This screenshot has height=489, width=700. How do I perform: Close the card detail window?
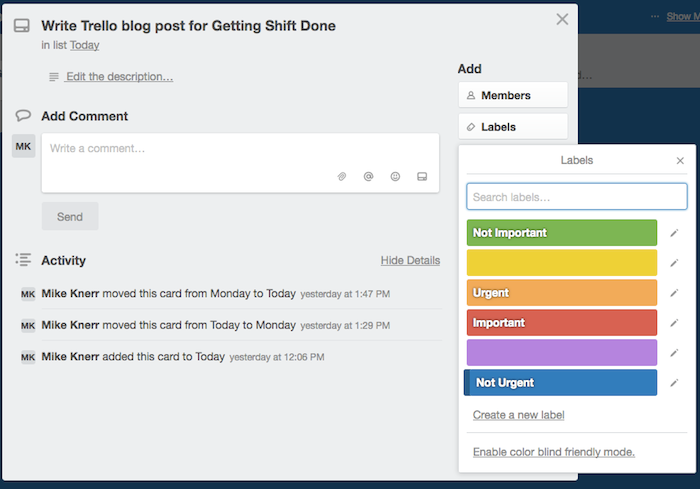coord(562,19)
